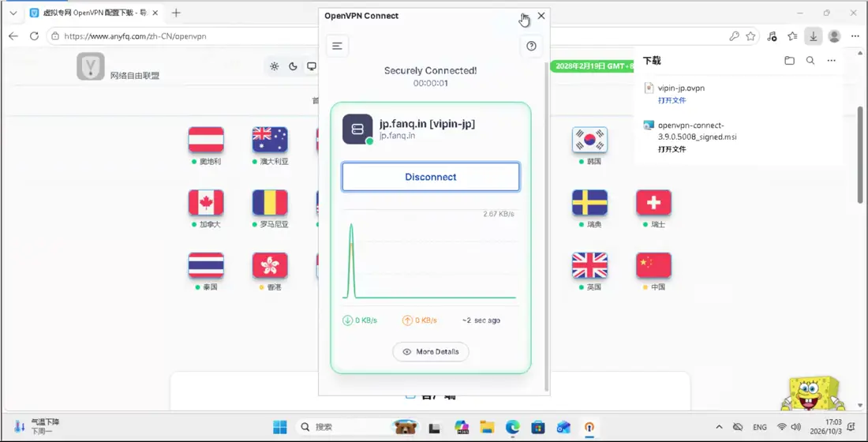Expand hidden system tray icons chevron
This screenshot has width=868, height=442.
719,427
